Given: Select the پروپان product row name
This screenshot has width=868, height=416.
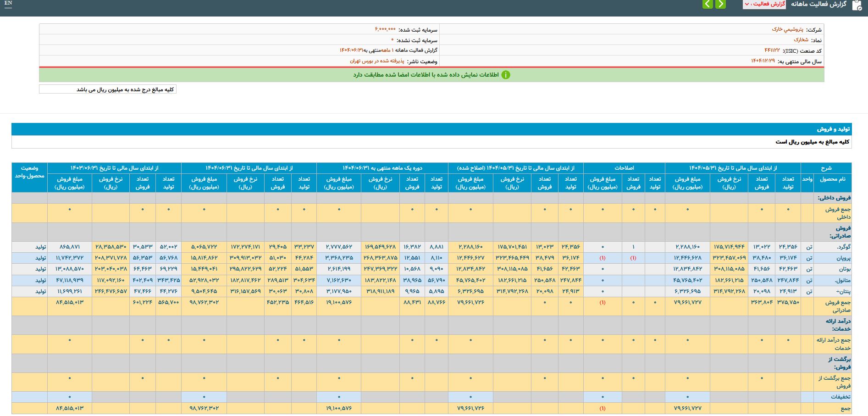Looking at the screenshot, I should point(843,258).
